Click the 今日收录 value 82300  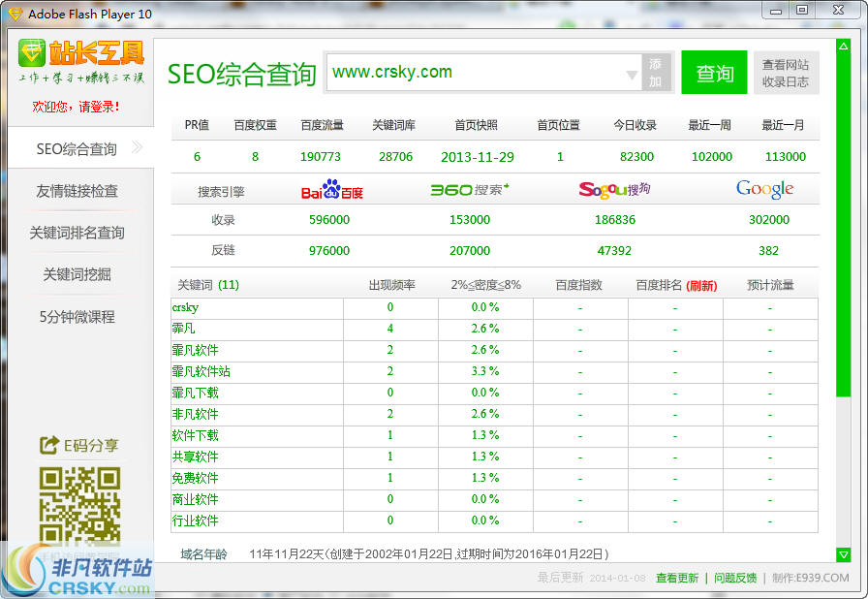636,157
